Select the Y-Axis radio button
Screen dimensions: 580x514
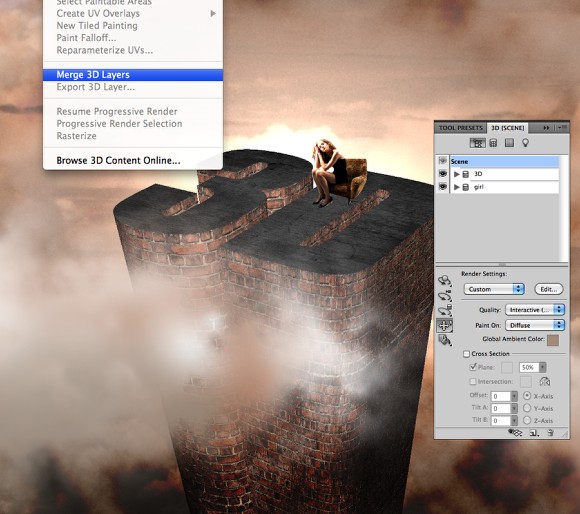point(527,408)
